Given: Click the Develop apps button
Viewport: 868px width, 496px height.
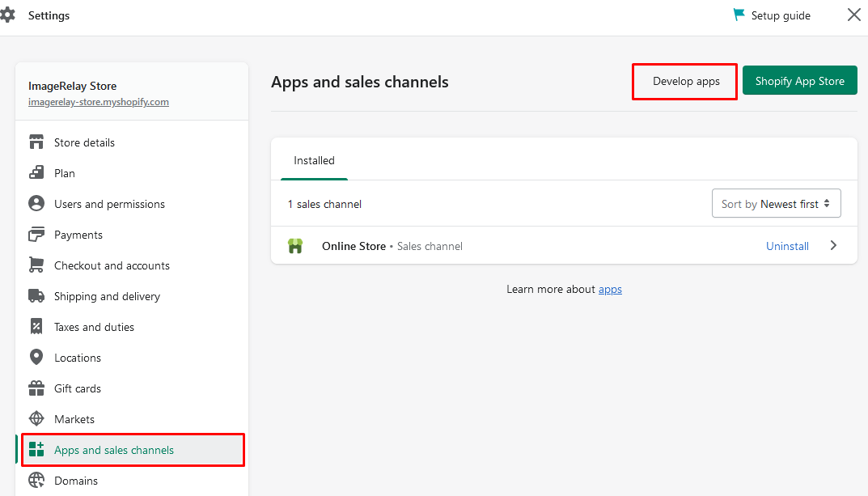Looking at the screenshot, I should (685, 81).
